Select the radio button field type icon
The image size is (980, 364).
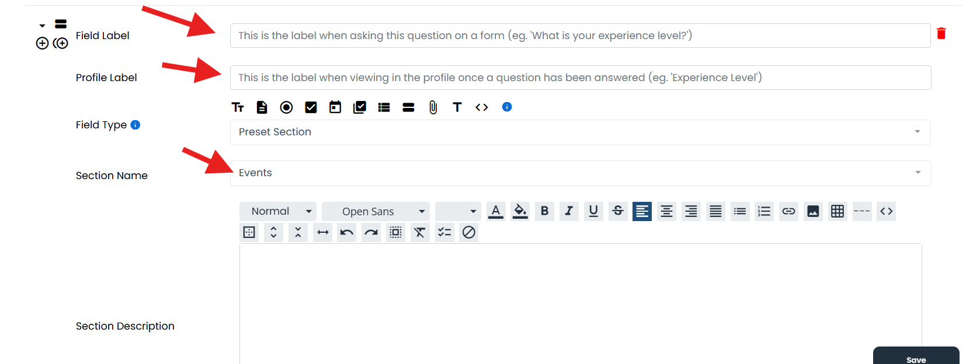[x=286, y=107]
